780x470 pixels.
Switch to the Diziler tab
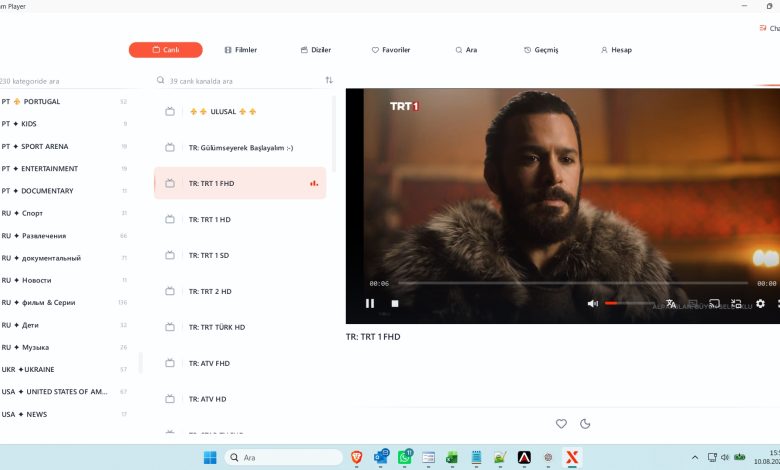316,50
